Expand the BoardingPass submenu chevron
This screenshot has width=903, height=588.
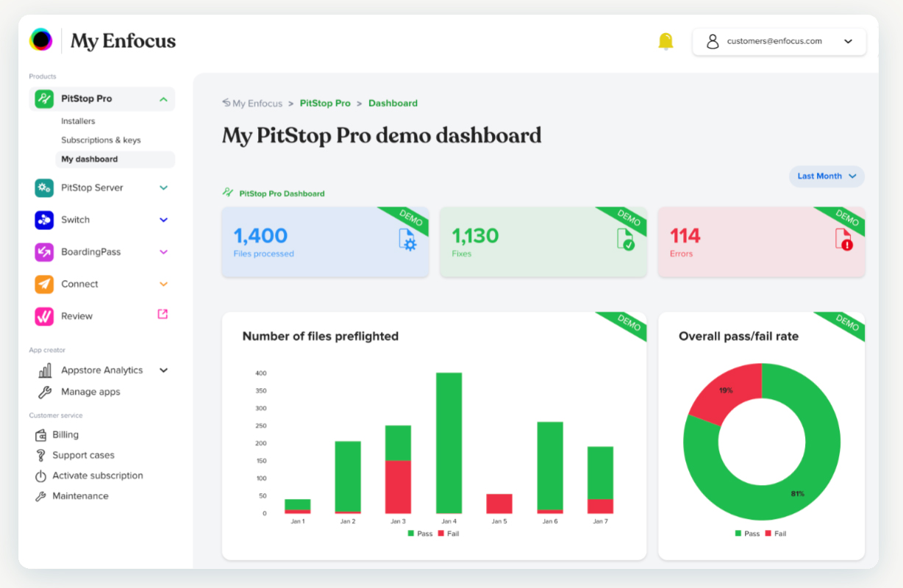point(163,252)
